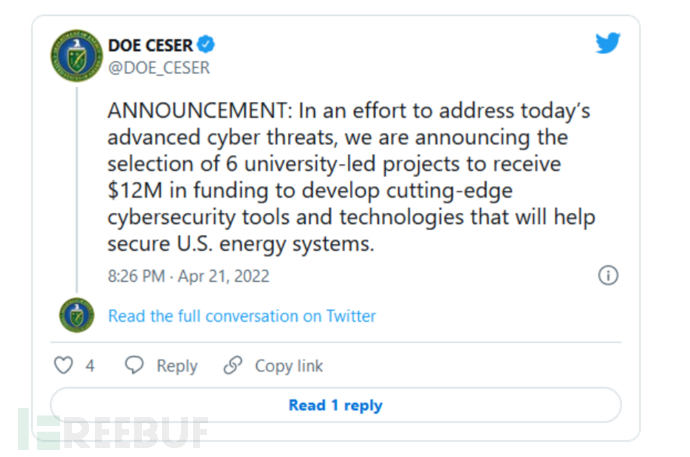This screenshot has height=457, width=690.
Task: Open the 8:26 PM Apr 21, 2022 timestamp
Action: click(188, 276)
